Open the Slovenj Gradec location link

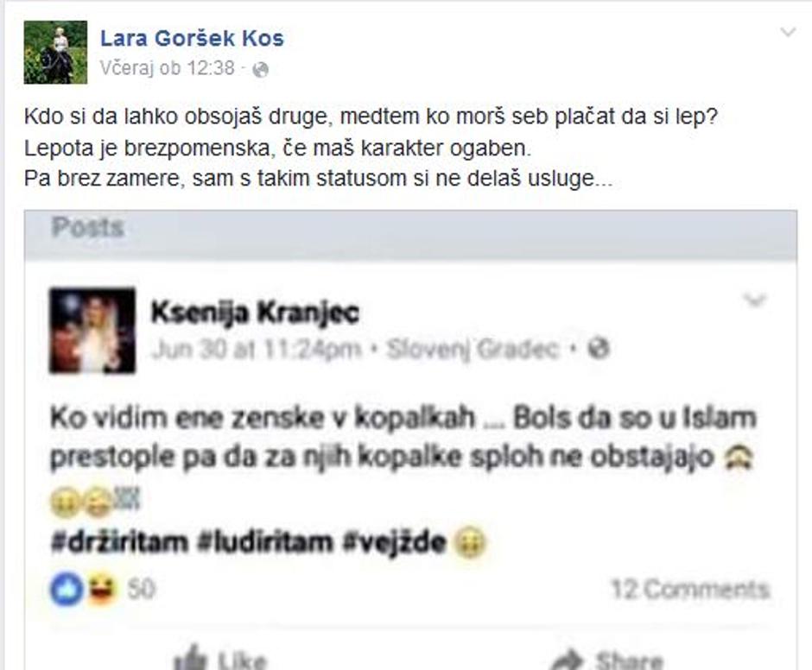(473, 350)
